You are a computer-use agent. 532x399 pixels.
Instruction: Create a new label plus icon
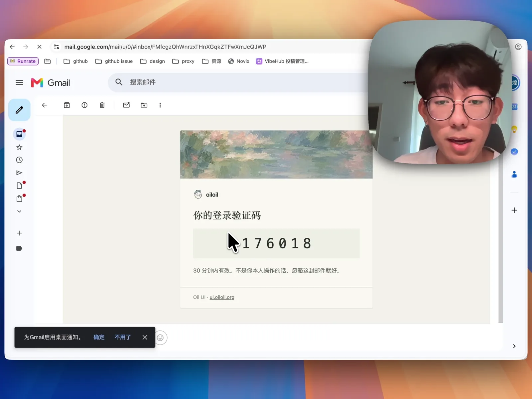coord(19,233)
